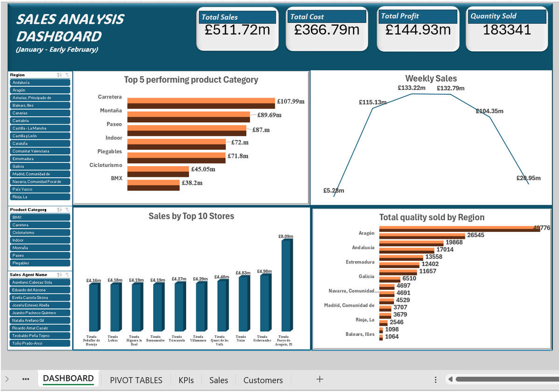Viewport: 560px width, 392px height.
Task: Clear the Sales Agent Name slicer filter
Action: [67, 275]
